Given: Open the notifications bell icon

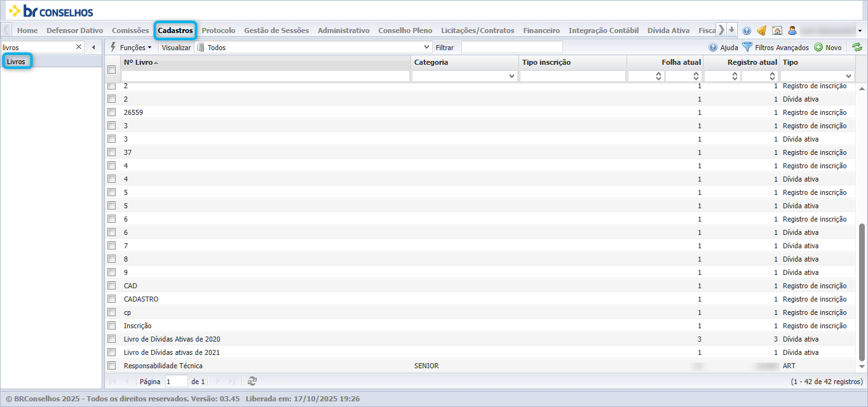Looking at the screenshot, I should [761, 30].
